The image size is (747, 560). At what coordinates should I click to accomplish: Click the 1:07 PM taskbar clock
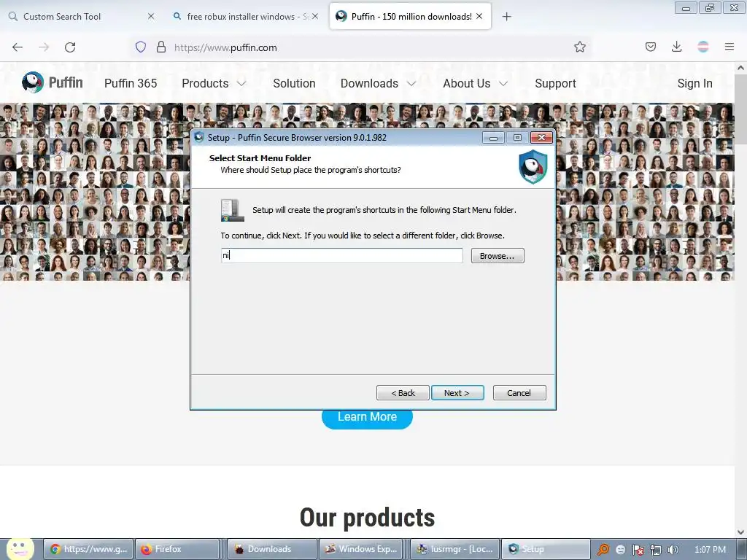710,550
